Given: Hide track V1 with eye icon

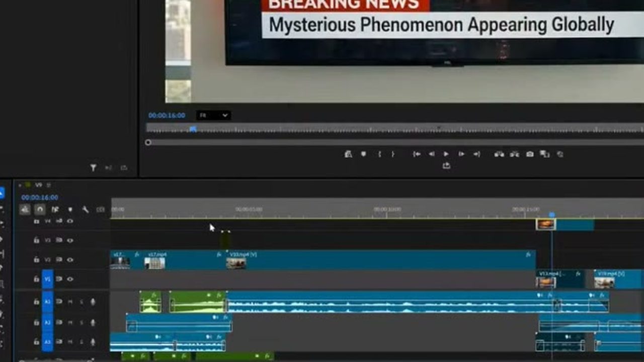Looking at the screenshot, I should 70,279.
